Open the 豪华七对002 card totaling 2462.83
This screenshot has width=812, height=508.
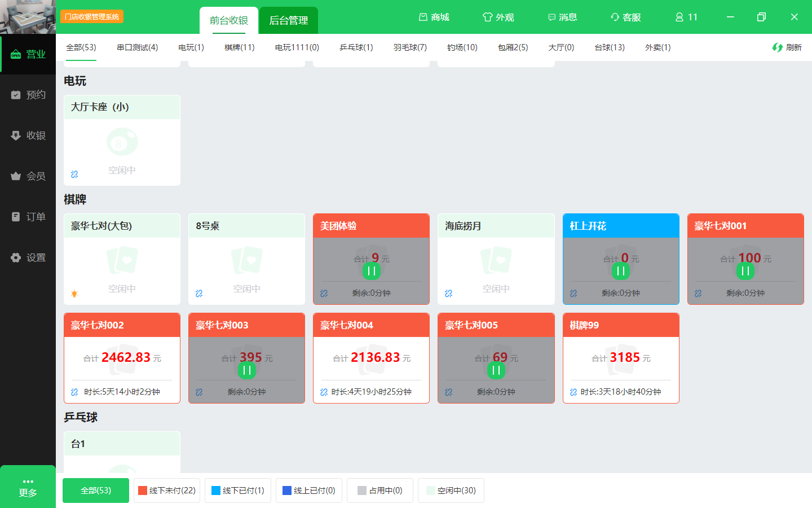122,358
